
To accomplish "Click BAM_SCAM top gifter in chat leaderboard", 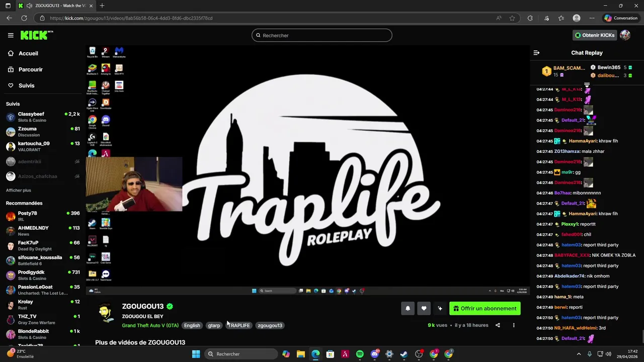I will coord(563,71).
